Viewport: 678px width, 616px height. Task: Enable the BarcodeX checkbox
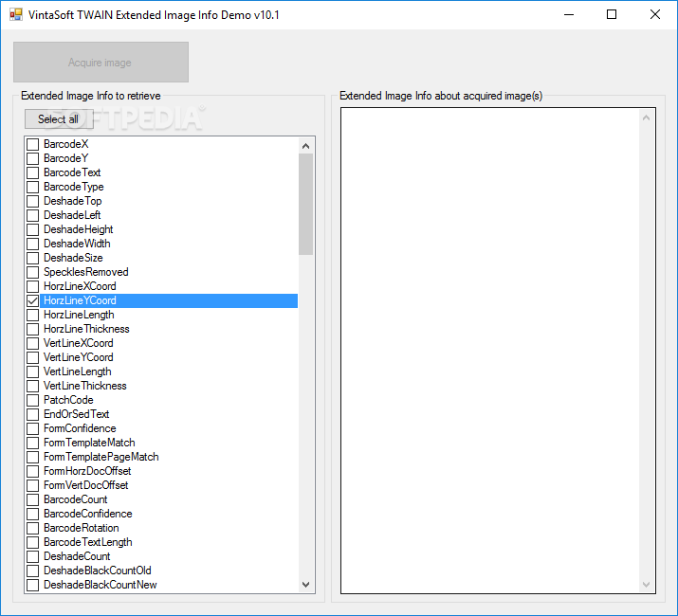pos(33,144)
